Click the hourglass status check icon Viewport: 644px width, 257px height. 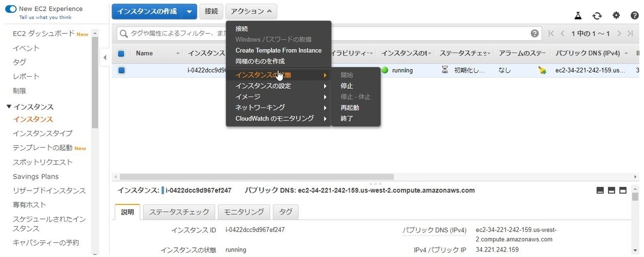pyautogui.click(x=444, y=70)
